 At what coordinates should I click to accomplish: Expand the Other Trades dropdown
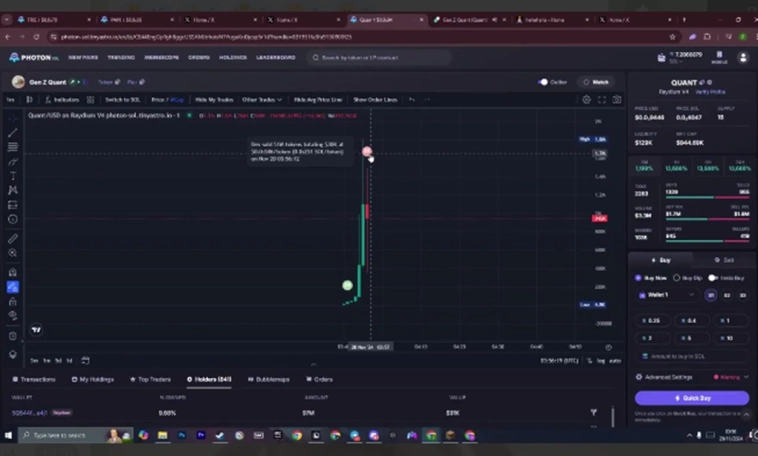[x=262, y=100]
